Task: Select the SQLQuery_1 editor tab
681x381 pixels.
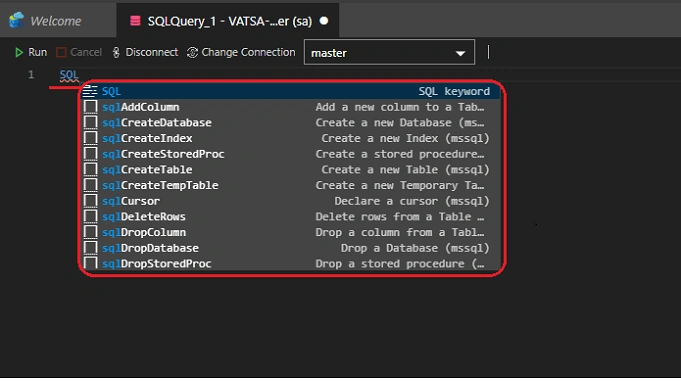Action: pos(228,21)
